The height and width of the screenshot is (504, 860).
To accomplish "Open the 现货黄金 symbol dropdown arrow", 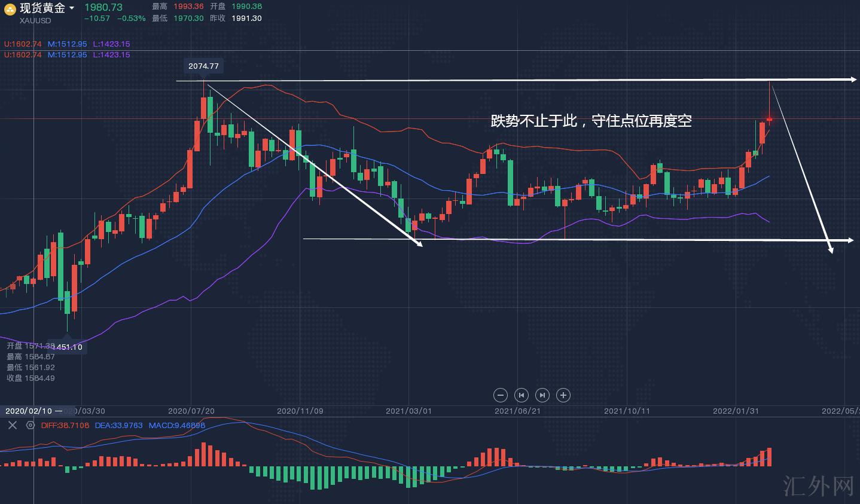I will 72,8.
